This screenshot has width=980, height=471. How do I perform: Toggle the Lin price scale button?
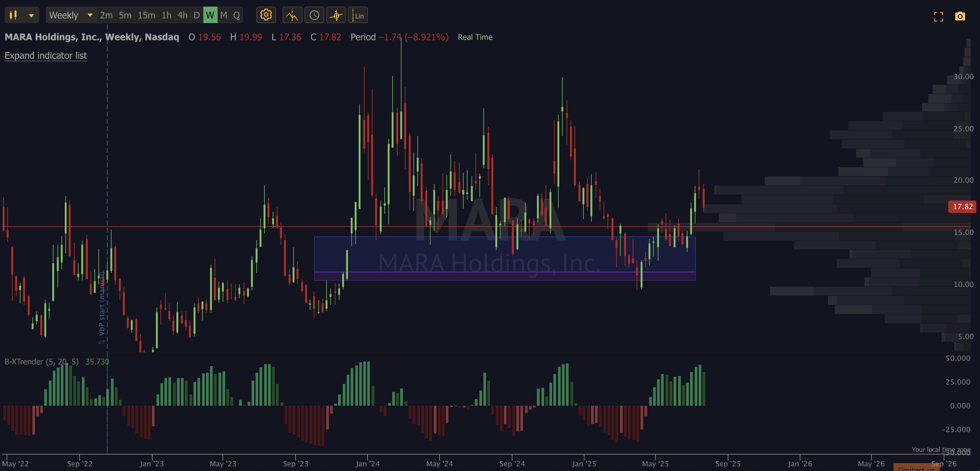[x=358, y=15]
